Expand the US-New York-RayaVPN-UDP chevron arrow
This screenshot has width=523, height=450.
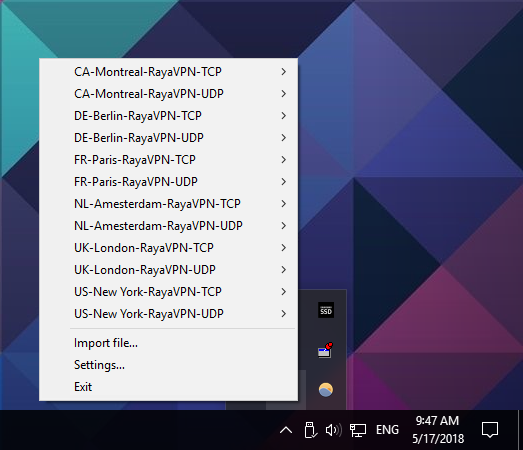pos(284,314)
